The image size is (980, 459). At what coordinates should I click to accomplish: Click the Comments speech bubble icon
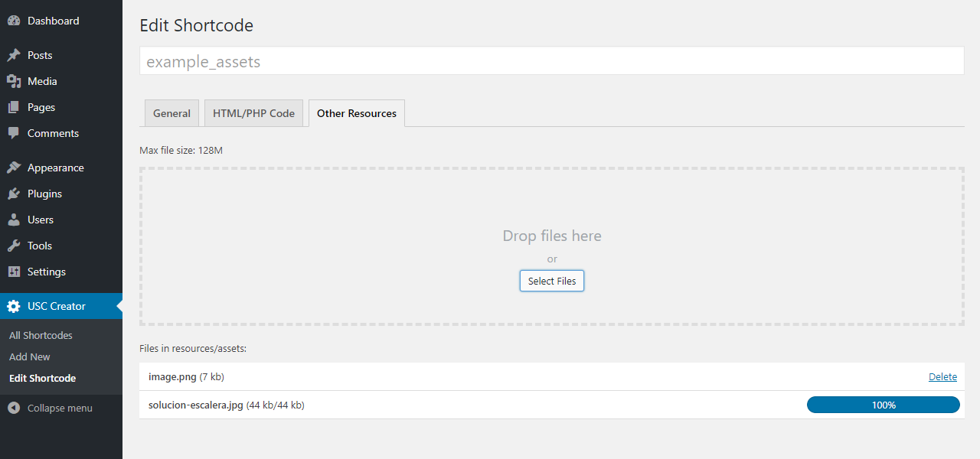(x=14, y=133)
